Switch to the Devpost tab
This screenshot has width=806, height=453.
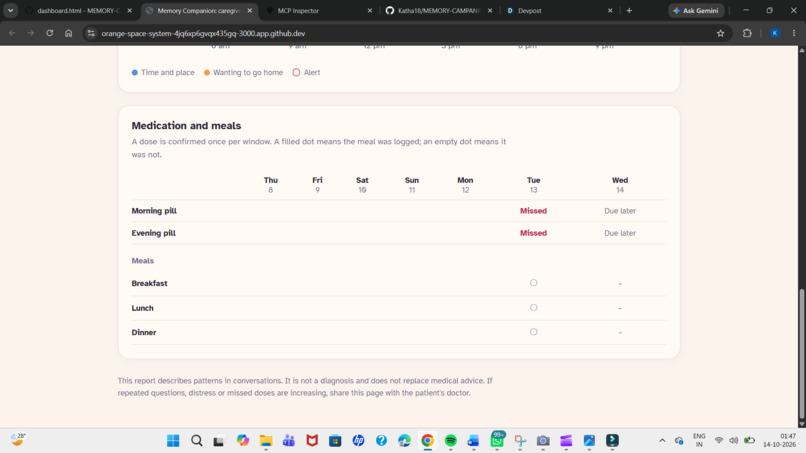[x=529, y=10]
